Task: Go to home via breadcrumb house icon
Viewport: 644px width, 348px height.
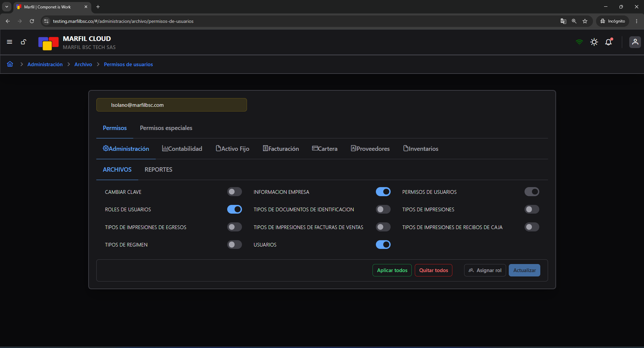Action: tap(10, 64)
